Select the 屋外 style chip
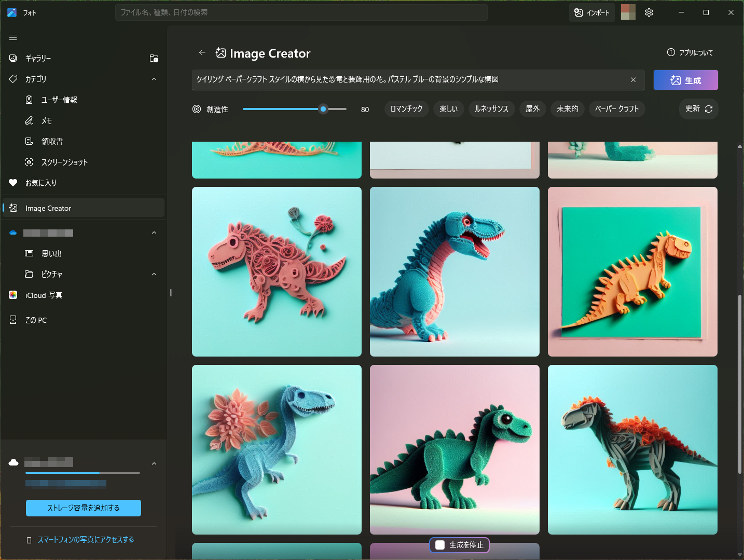 pos(533,109)
